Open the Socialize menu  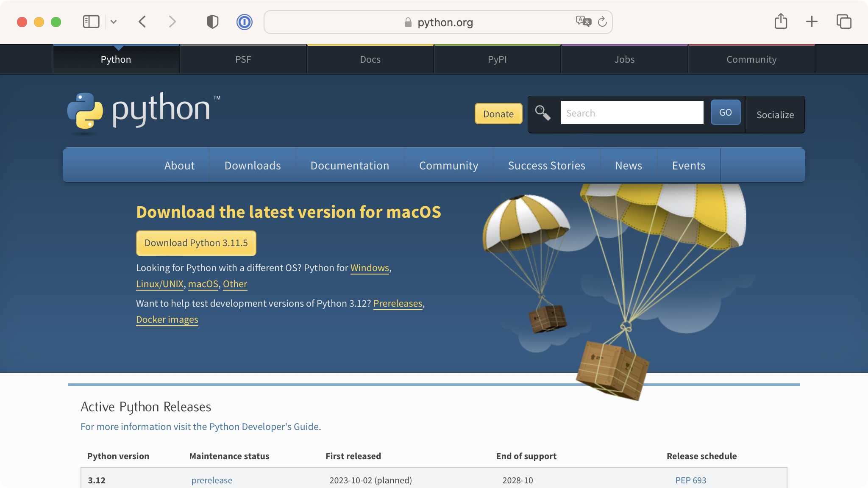point(775,115)
